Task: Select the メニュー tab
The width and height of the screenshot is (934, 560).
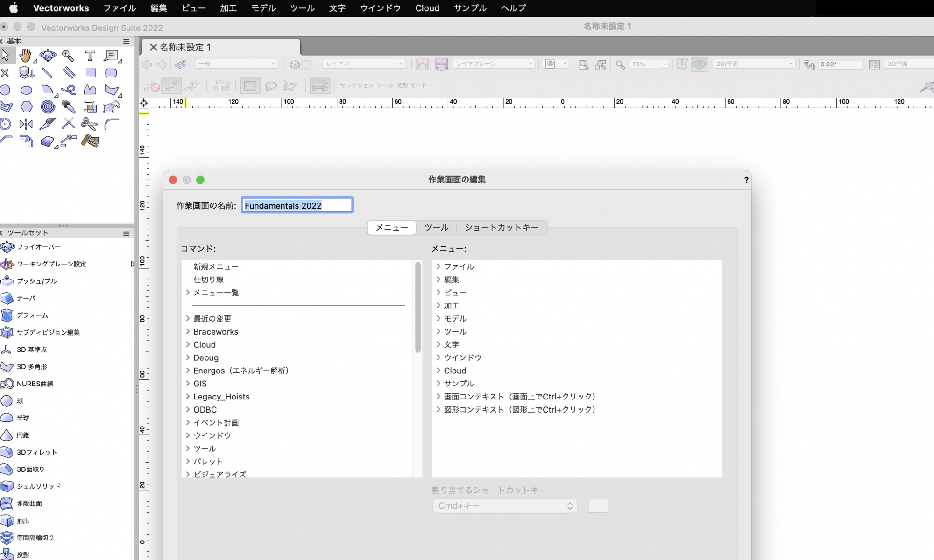Action: click(392, 228)
